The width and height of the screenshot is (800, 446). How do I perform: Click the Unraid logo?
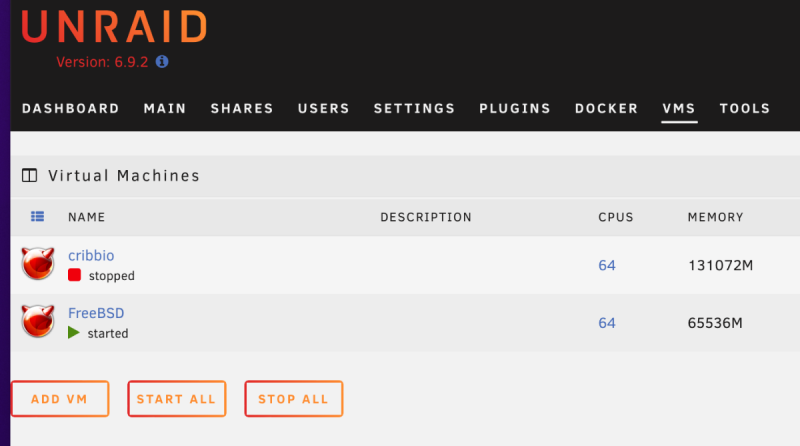(114, 27)
